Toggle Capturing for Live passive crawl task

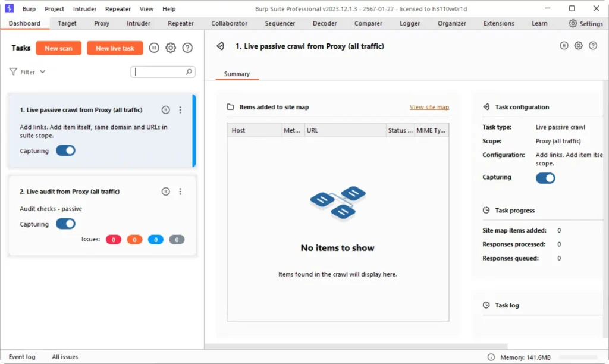point(65,150)
